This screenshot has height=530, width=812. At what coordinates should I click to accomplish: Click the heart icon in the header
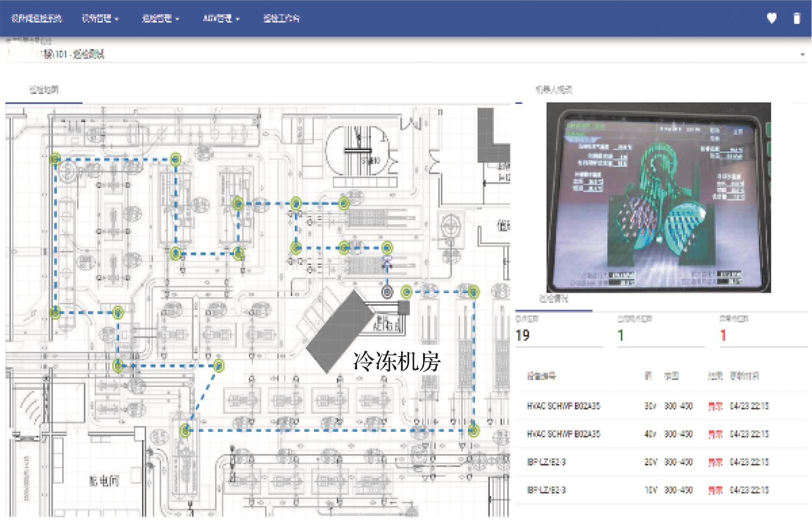click(772, 18)
